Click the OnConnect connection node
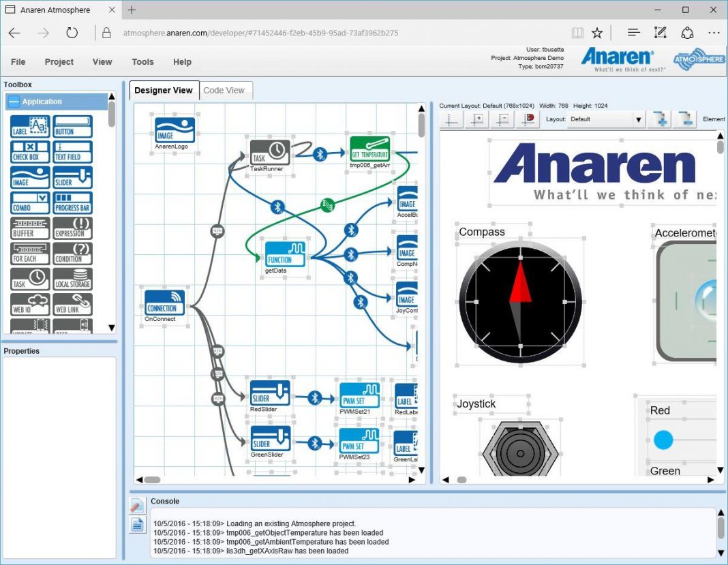The image size is (728, 565). coord(164,303)
